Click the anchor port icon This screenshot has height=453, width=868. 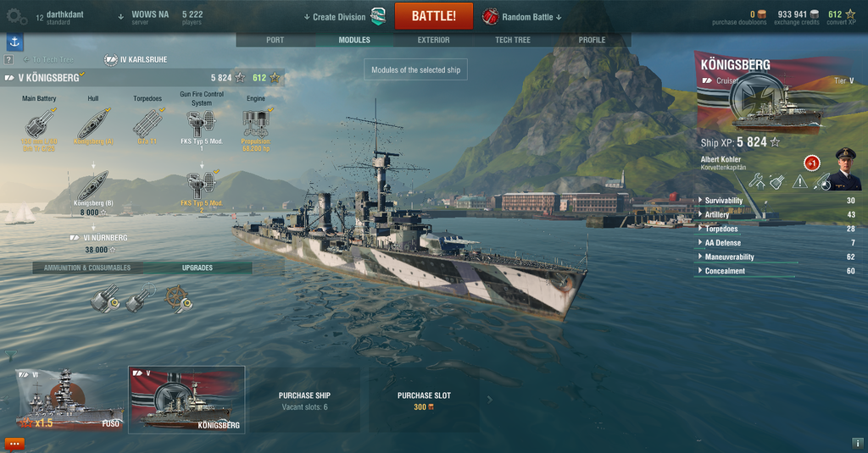point(15,42)
